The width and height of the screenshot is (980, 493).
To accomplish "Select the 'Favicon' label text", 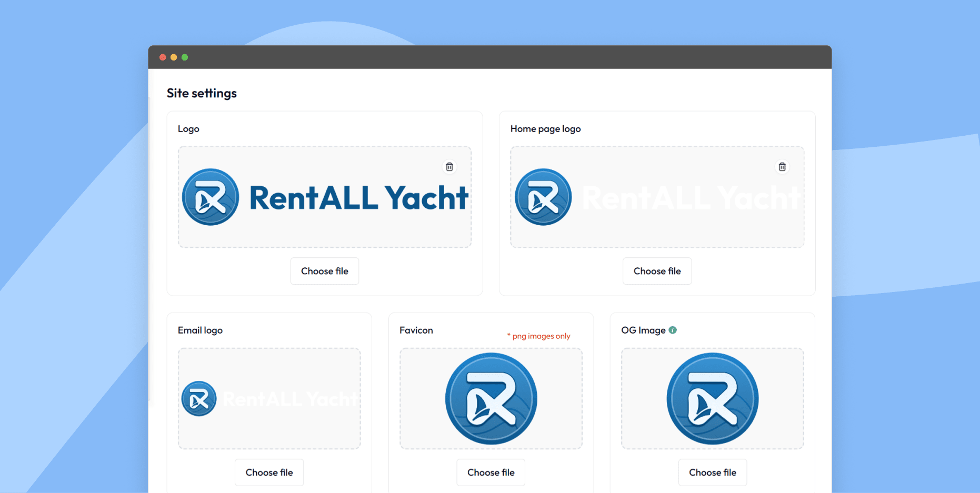I will [x=416, y=330].
